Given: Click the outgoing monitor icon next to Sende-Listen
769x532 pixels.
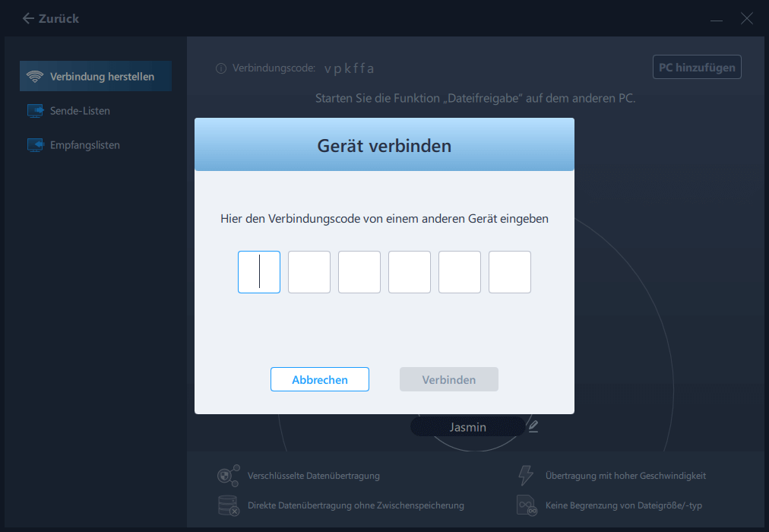Looking at the screenshot, I should click(36, 110).
